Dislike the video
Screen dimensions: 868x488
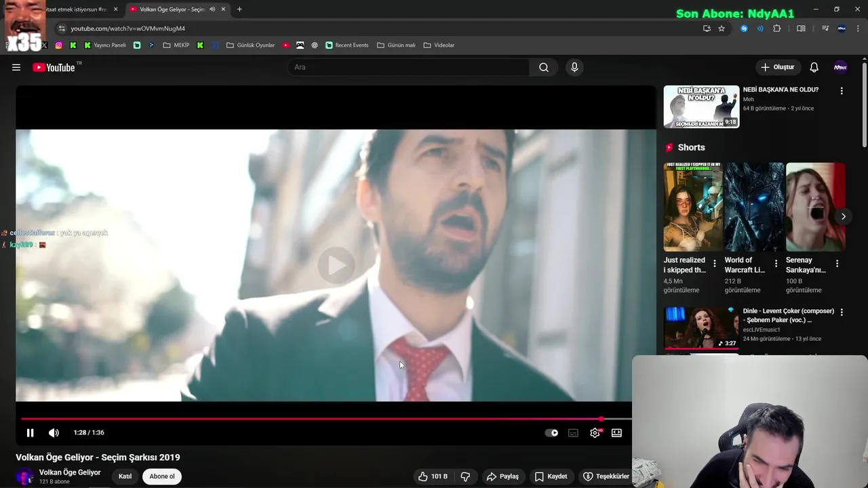point(465,476)
